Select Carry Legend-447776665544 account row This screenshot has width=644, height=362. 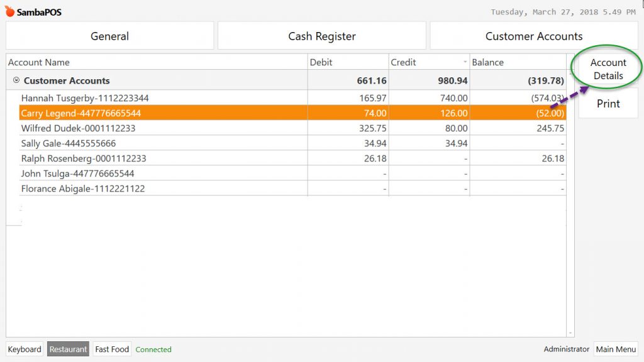292,113
